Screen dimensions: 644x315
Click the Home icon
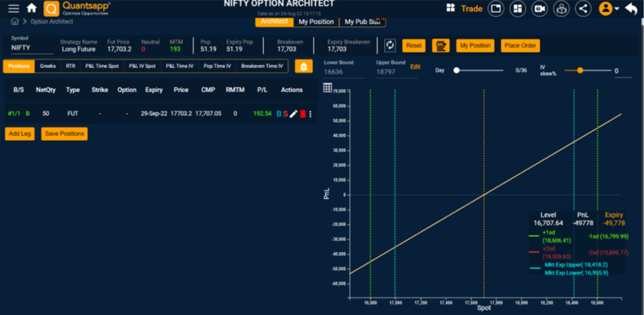32,7
